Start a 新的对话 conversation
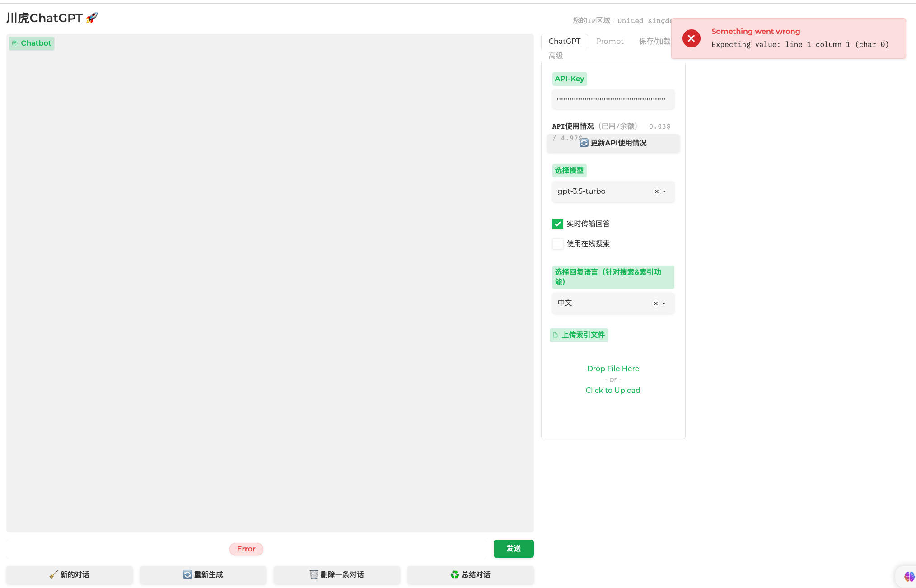 pyautogui.click(x=70, y=574)
